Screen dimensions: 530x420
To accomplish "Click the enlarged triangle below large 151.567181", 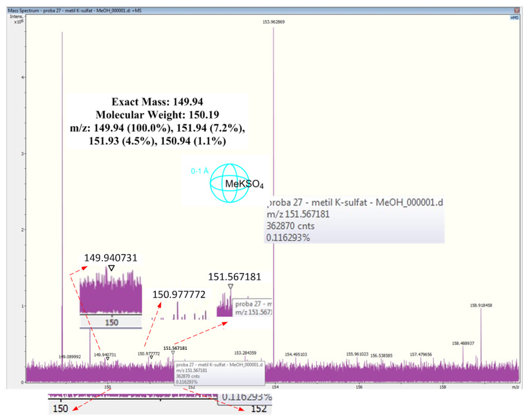I will pyautogui.click(x=230, y=287).
